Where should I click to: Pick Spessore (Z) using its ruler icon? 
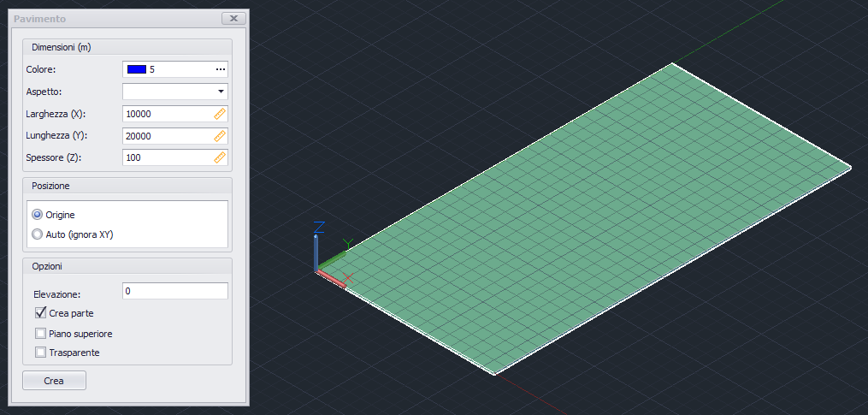219,157
